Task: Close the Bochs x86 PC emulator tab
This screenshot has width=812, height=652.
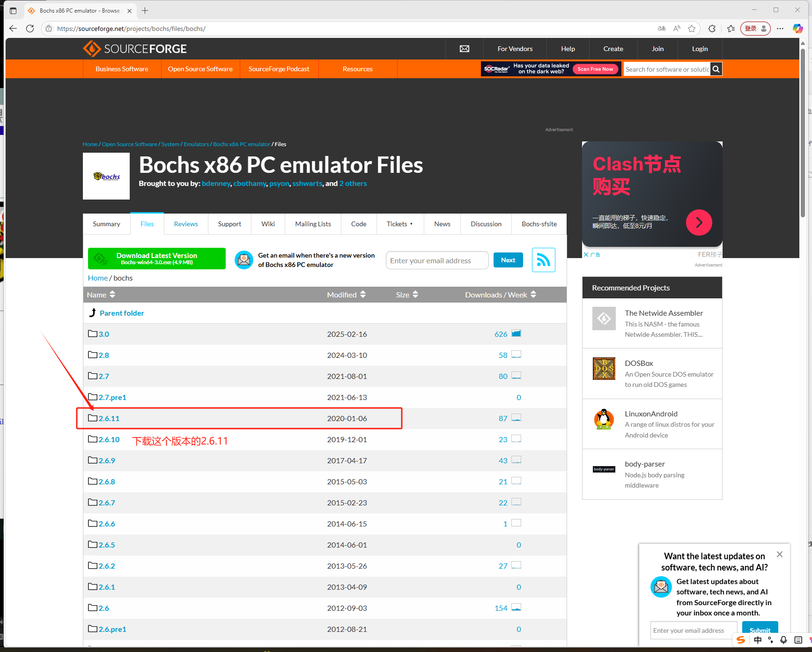Action: pos(130,11)
